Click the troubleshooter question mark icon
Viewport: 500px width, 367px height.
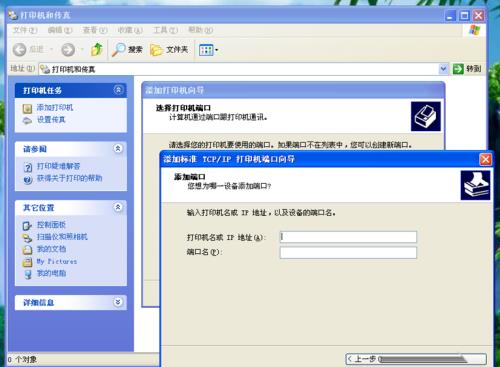tap(28, 167)
